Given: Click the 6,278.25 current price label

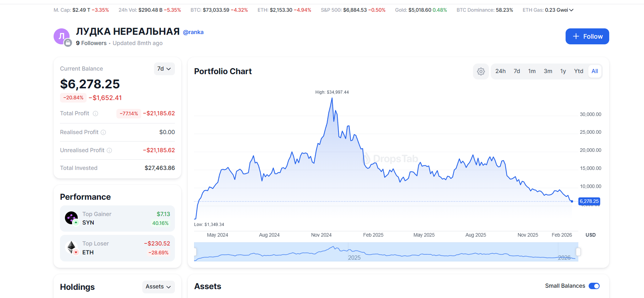Looking at the screenshot, I should [x=589, y=201].
